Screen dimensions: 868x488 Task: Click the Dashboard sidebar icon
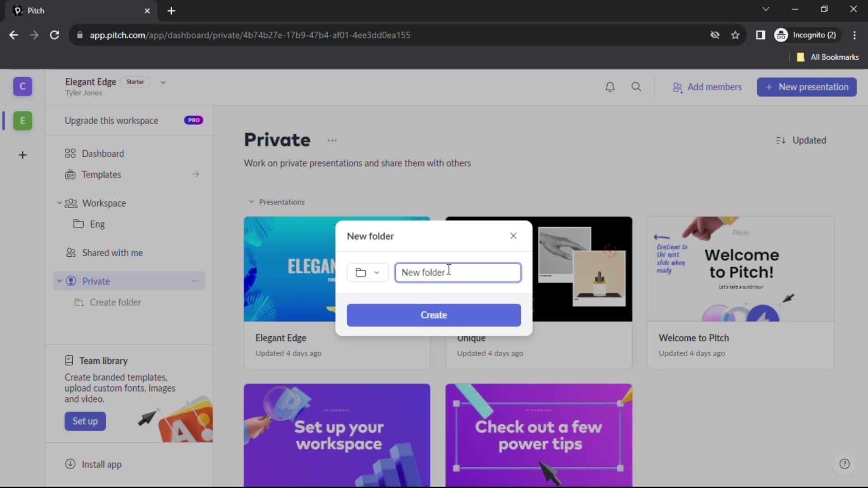(x=71, y=154)
